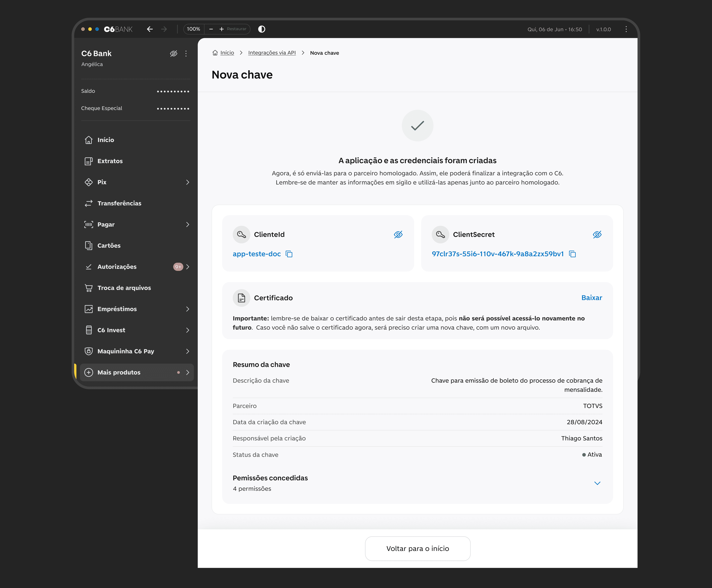Open account options next to C6 Bank
Screen dimensions: 712x588
(x=186, y=54)
